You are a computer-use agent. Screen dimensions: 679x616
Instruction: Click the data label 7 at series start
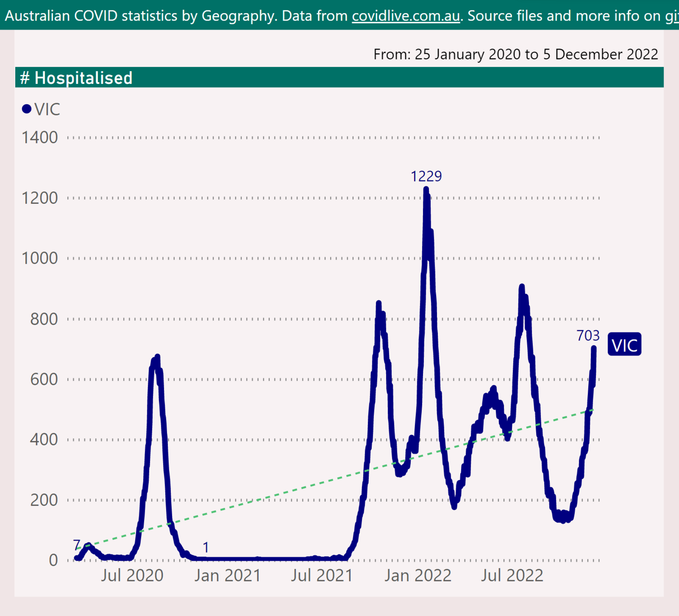coord(77,545)
